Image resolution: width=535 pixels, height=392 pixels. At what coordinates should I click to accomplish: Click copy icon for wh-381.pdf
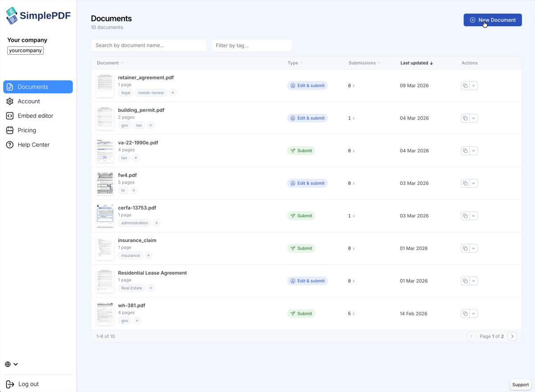465,314
